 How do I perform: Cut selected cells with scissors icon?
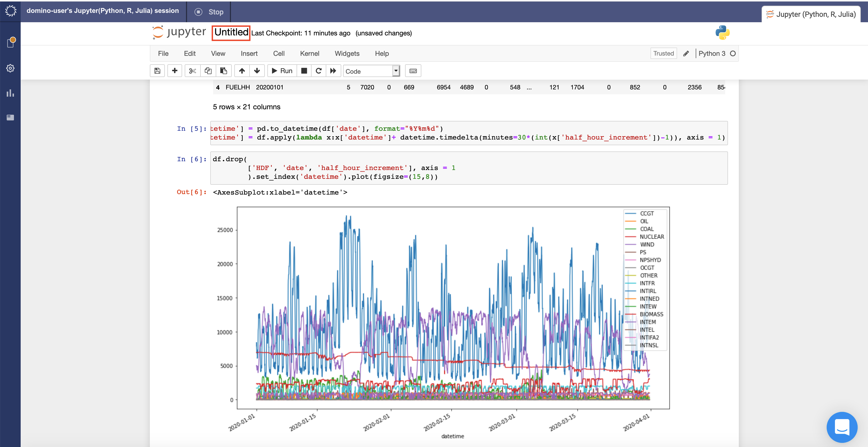click(x=192, y=71)
